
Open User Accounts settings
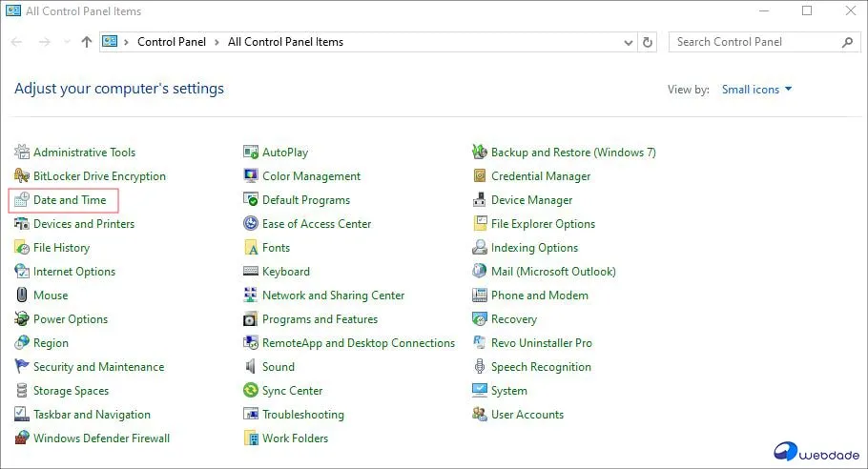(x=527, y=415)
